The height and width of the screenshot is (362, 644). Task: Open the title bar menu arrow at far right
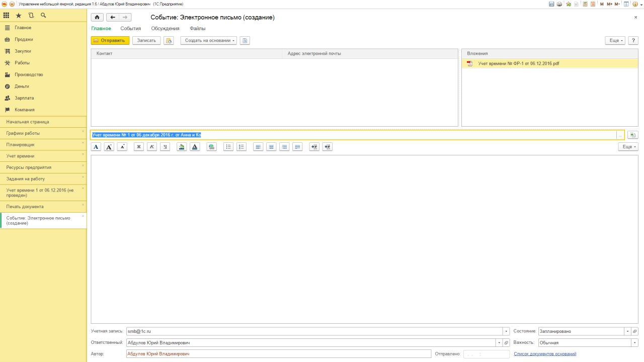coord(641,4)
